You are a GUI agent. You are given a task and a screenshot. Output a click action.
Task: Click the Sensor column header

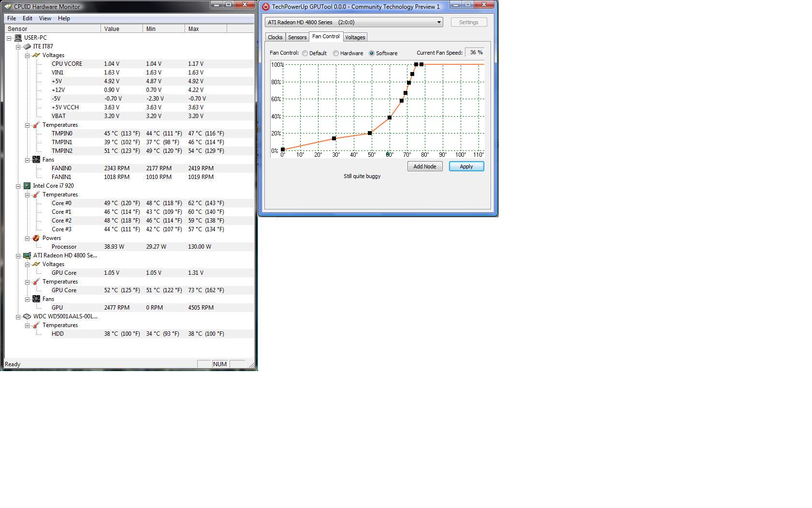coord(53,29)
